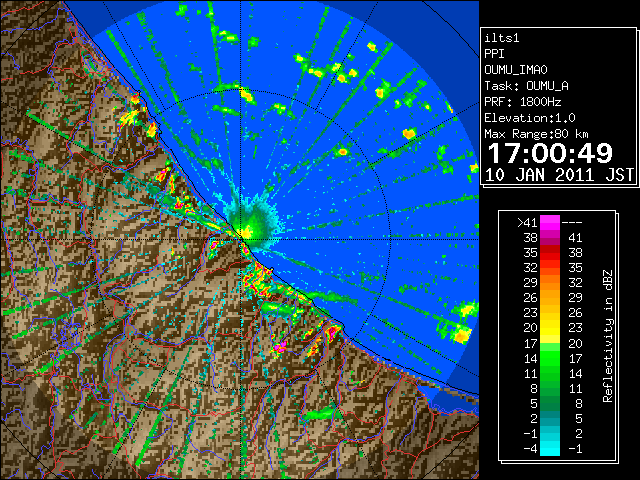640x480 pixels.
Task: Click the orange legend swatch beside left-column "29"
Action: click(550, 282)
